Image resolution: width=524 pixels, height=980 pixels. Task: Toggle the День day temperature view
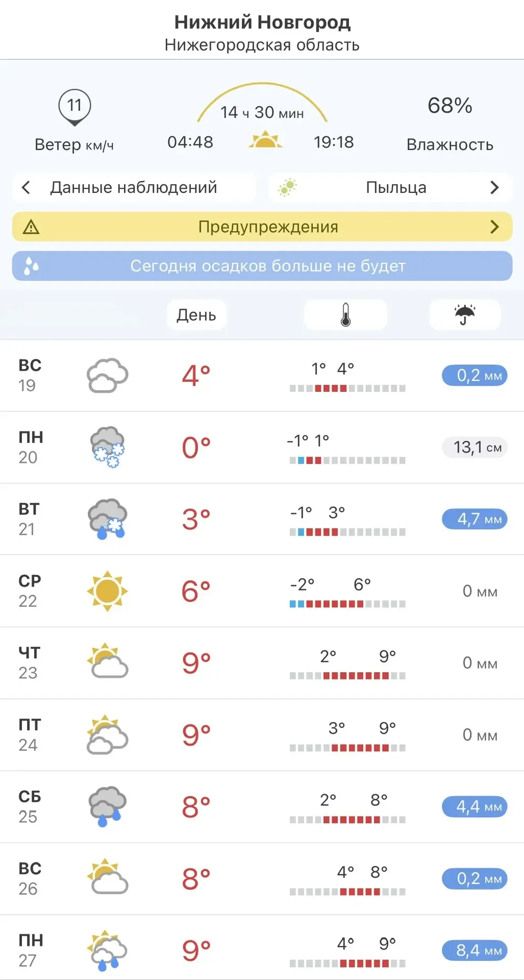(196, 315)
